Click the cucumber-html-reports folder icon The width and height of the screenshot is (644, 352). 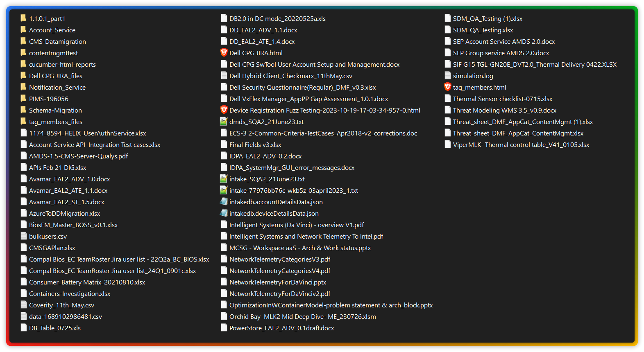pos(23,64)
